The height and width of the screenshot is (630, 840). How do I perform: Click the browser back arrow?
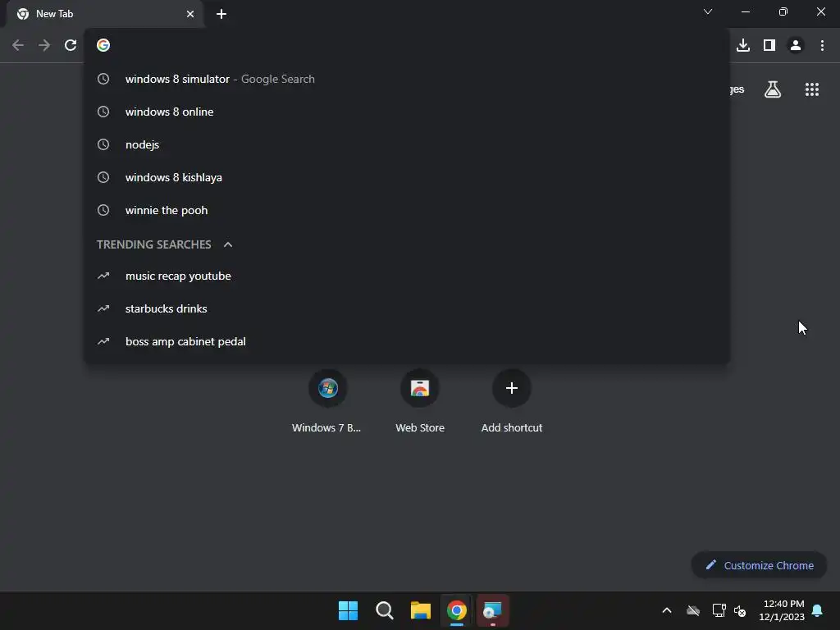18,46
